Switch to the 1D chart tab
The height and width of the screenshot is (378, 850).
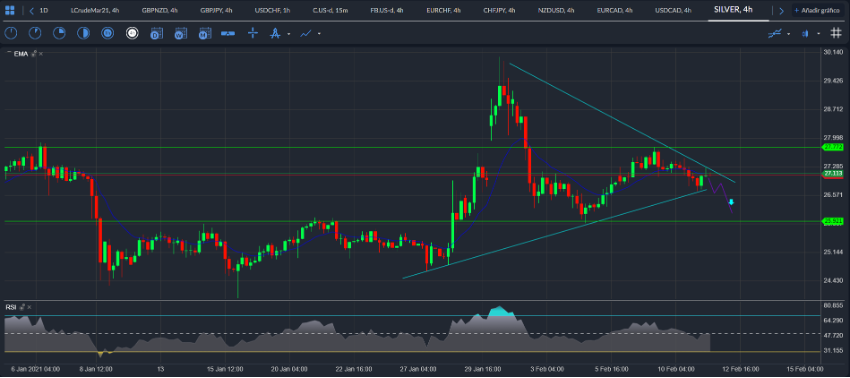click(43, 10)
